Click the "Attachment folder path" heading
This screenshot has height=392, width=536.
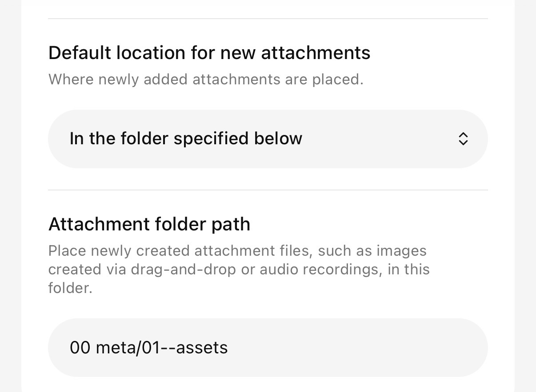coord(149,224)
